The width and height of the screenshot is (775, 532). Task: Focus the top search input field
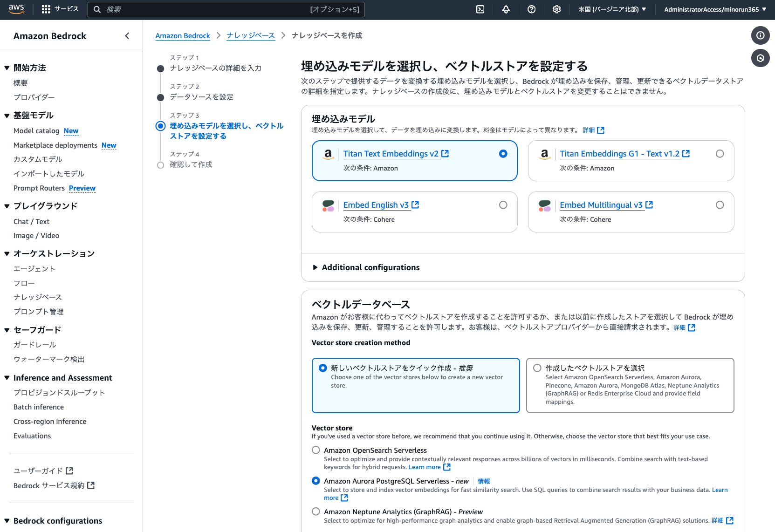(226, 9)
